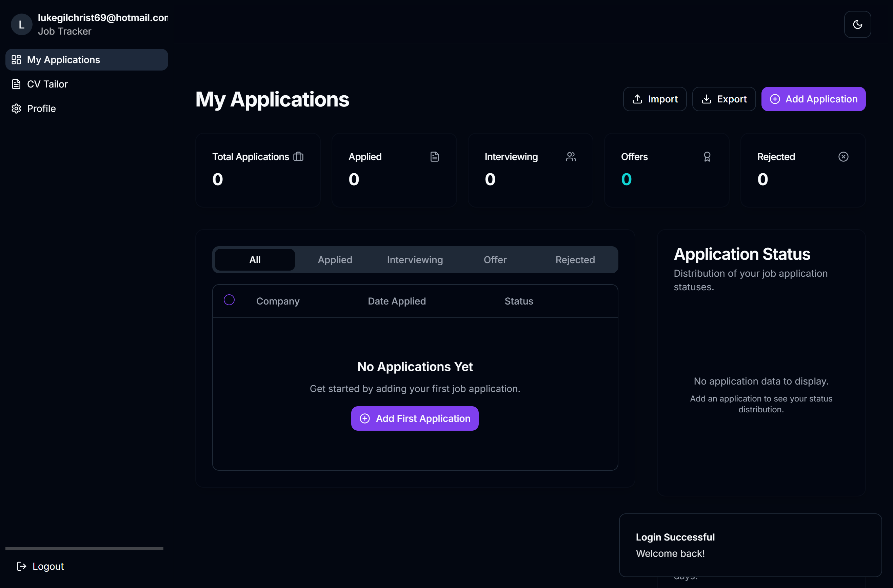Image resolution: width=893 pixels, height=588 pixels.
Task: Click the X circle icon in the Rejected card
Action: 843,156
